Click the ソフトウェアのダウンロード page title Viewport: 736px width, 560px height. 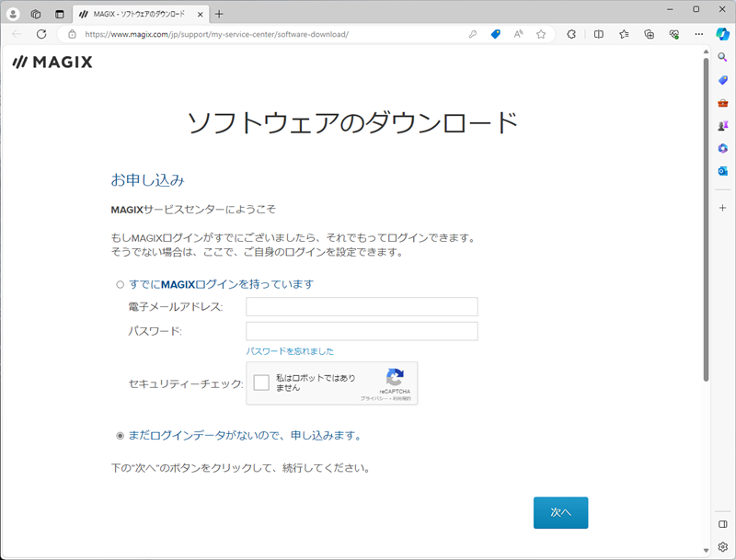pyautogui.click(x=352, y=123)
